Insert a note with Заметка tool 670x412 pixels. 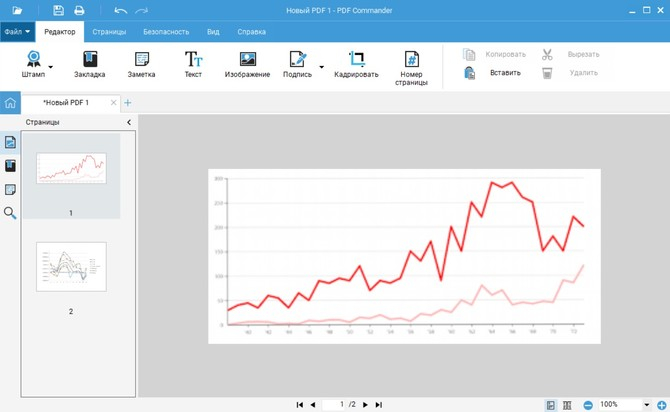point(141,64)
